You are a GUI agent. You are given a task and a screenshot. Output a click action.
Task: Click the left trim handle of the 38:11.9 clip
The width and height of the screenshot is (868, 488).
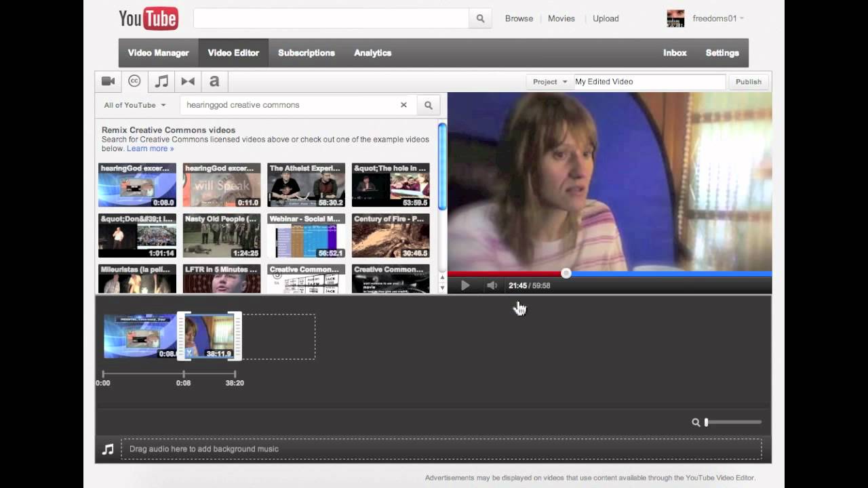[181, 336]
